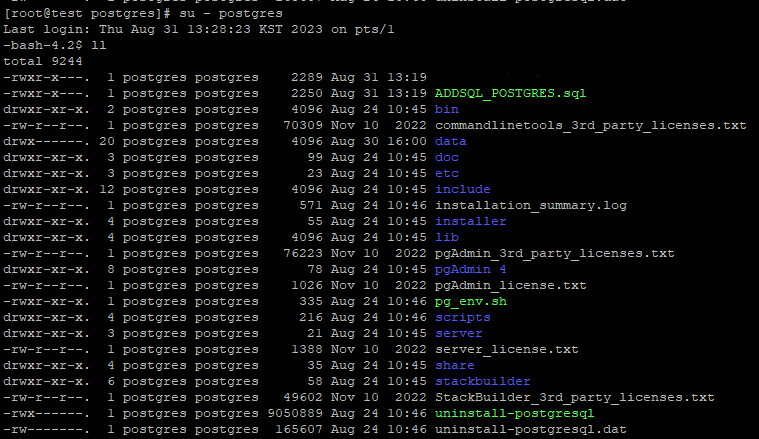Click pgAdmin_3rd_party_licenses.txt file name

554,253
